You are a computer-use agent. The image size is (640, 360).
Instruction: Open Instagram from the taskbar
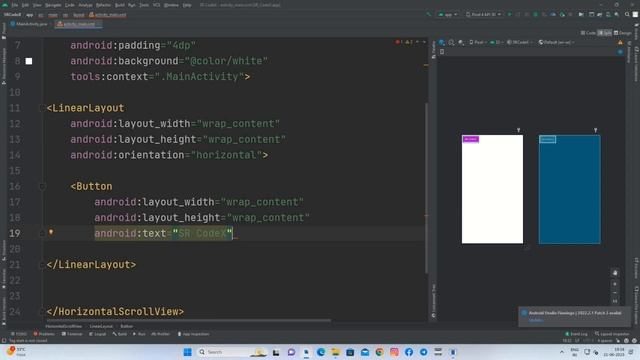tap(394, 352)
